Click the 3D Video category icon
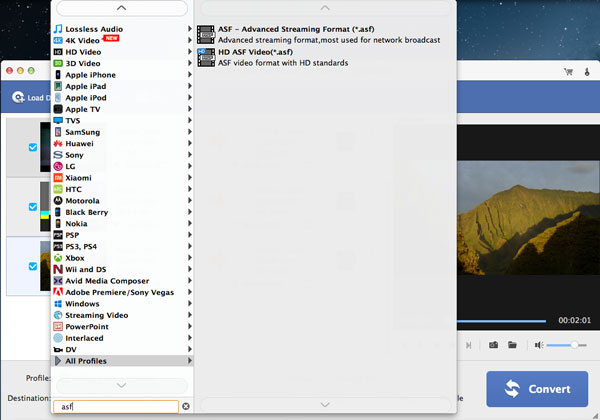The image size is (600, 420). coord(58,63)
